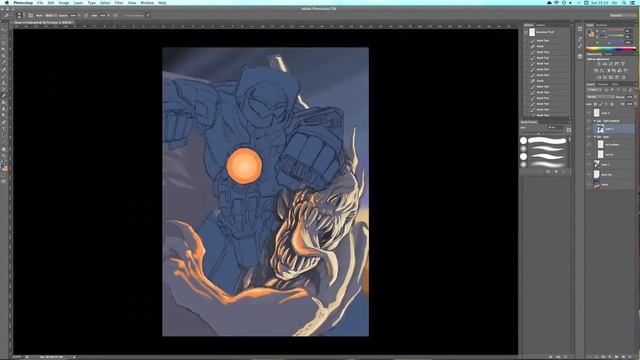Image resolution: width=640 pixels, height=360 pixels.
Task: Select the history snapshot thumbnail at top
Action: point(532,32)
